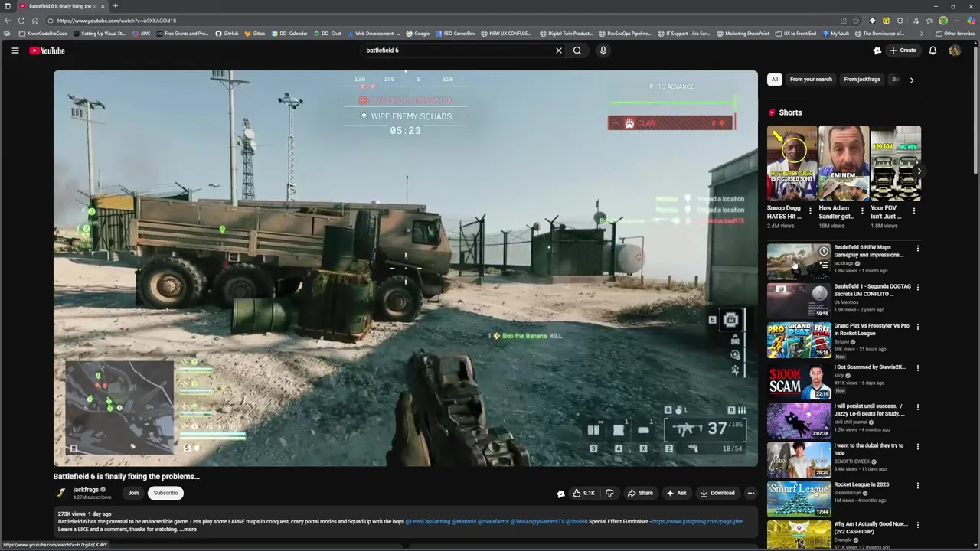Open the Other favorites folder
This screenshot has height=551, width=980.
(x=955, y=34)
